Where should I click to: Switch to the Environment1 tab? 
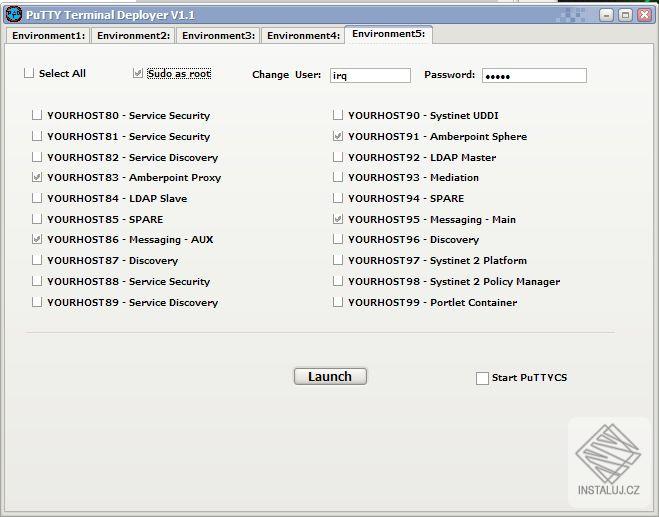pyautogui.click(x=48, y=36)
